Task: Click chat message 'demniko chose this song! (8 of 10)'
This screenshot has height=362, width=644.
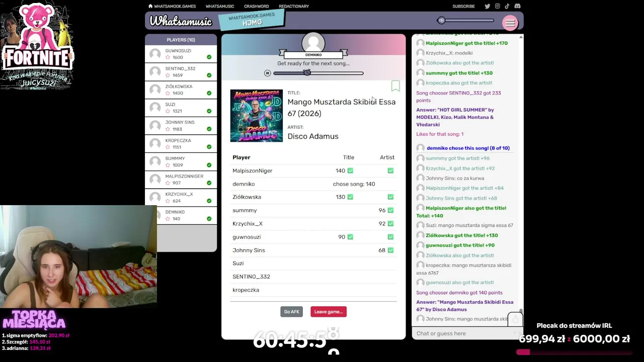Action: coord(468,148)
